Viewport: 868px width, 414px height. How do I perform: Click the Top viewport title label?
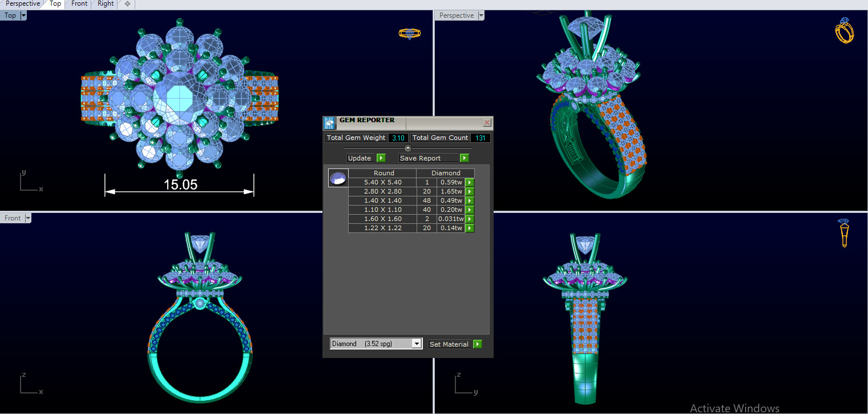click(10, 15)
